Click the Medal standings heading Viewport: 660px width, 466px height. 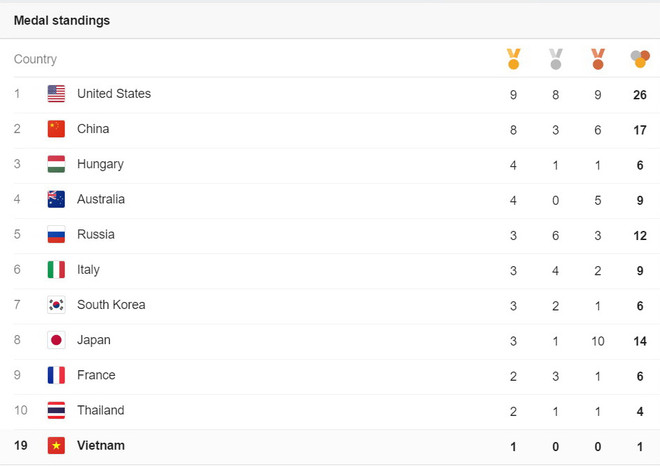click(x=62, y=20)
